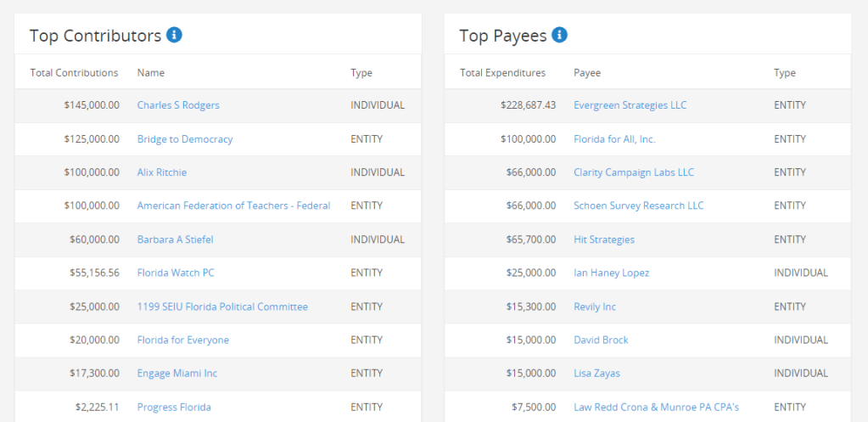View Barbara A Stiefel contributor details
Viewport: 868px width, 422px height.
pyautogui.click(x=176, y=239)
